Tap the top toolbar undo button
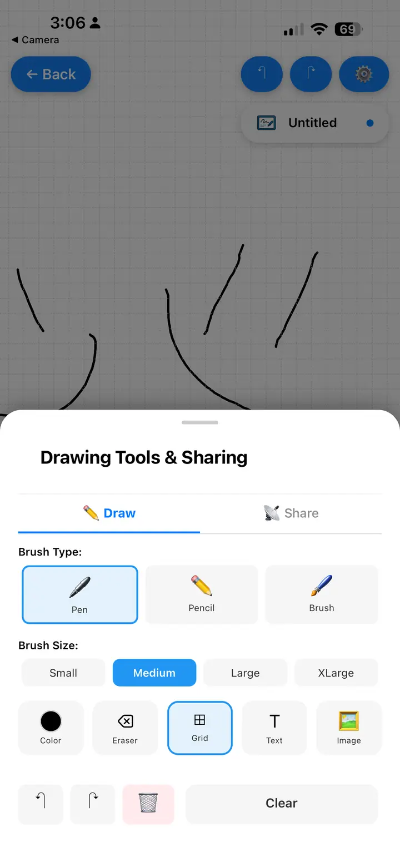Viewport: 400px width, 868px height. pyautogui.click(x=262, y=74)
